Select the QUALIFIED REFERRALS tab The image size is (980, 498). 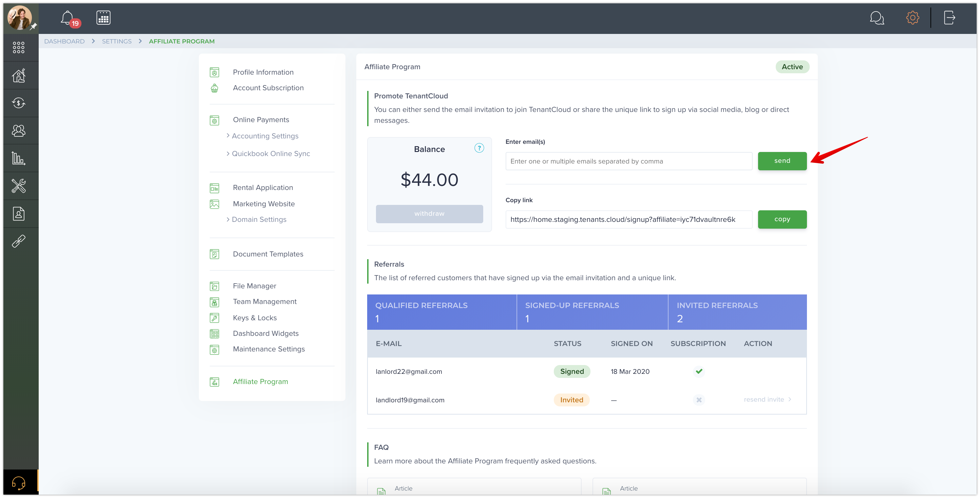[442, 312]
